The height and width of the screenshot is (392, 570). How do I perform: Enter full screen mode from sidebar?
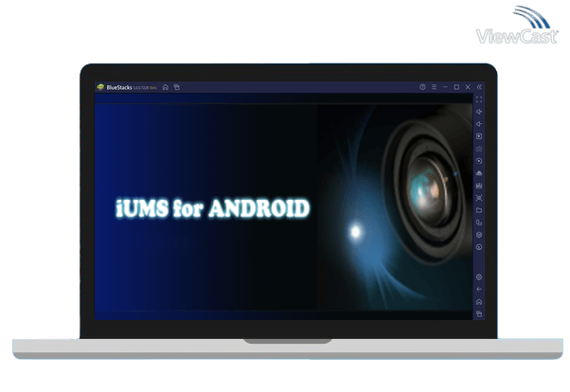[479, 99]
